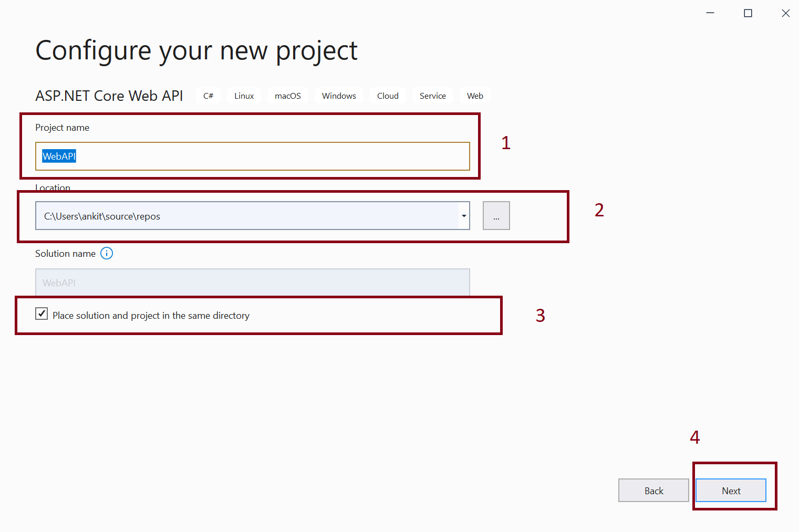
Task: Click the Service tag
Action: [433, 96]
